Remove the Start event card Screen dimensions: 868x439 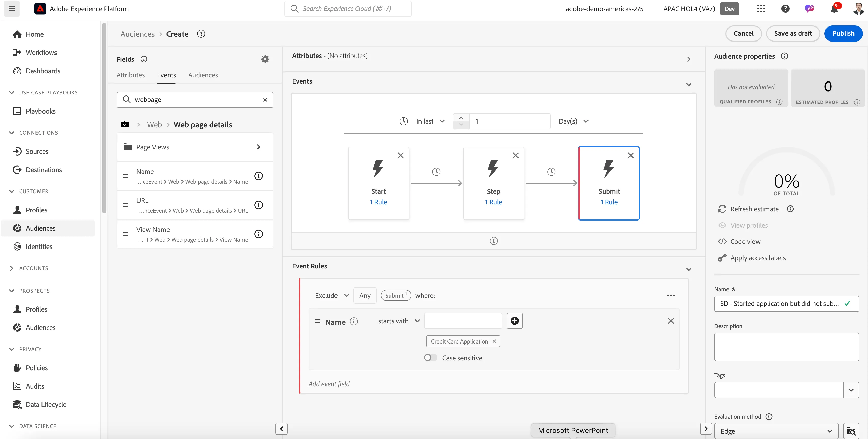tap(400, 155)
